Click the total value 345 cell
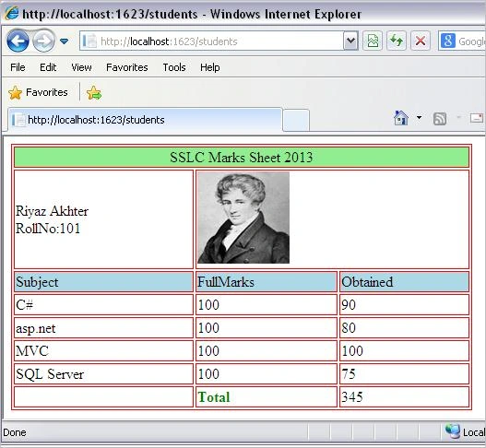 [x=404, y=397]
